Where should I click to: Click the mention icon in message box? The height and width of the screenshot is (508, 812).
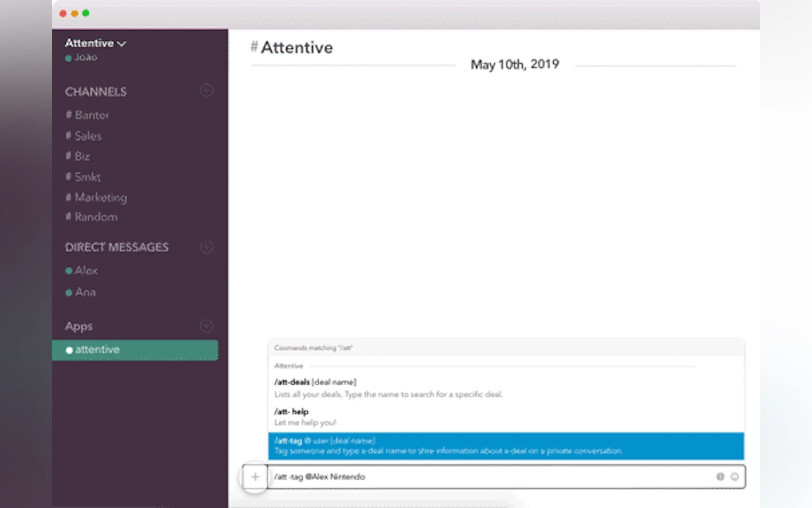click(x=720, y=476)
